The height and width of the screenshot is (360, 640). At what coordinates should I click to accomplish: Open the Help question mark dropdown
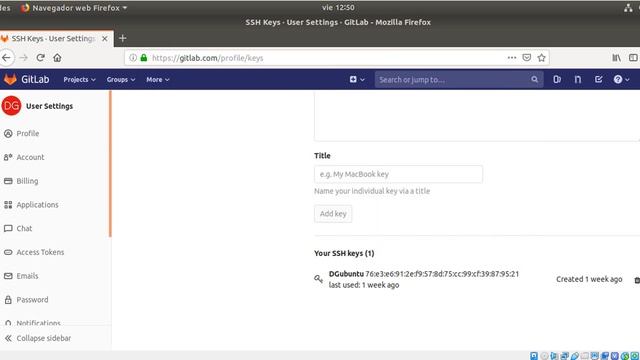click(x=621, y=79)
